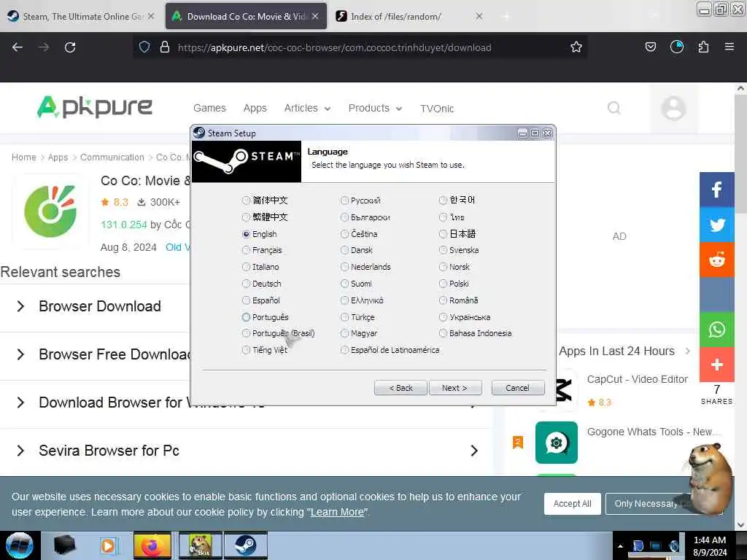
Task: Click the shield tracking protection icon
Action: pos(144,47)
